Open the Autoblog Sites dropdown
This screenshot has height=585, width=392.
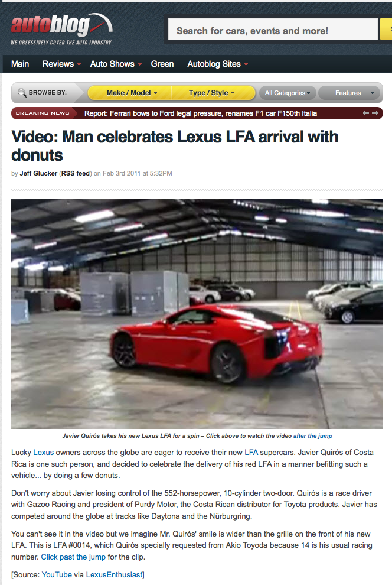pyautogui.click(x=218, y=64)
